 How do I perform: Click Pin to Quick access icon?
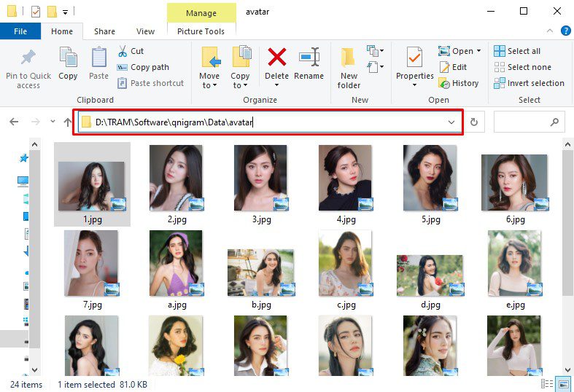click(28, 58)
